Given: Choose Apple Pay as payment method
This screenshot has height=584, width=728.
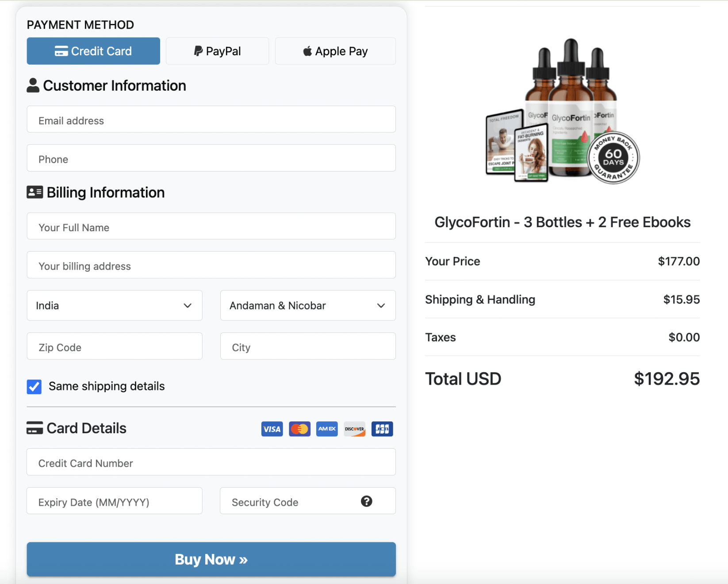Looking at the screenshot, I should point(335,51).
